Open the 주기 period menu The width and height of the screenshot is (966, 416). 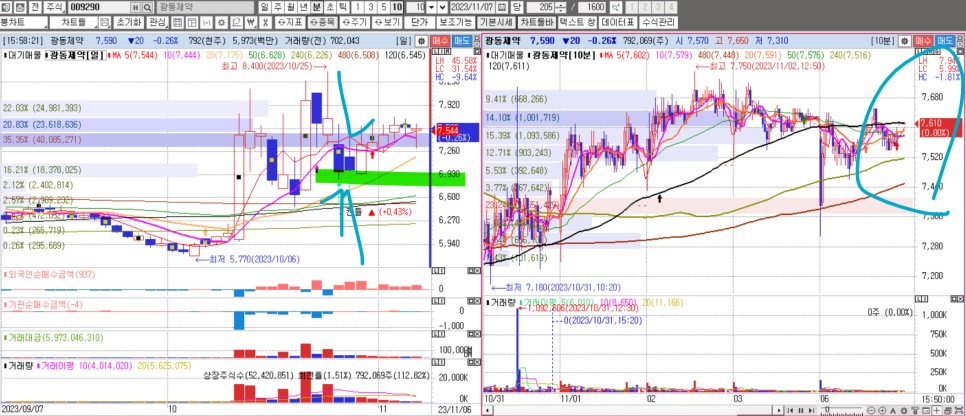(355, 22)
